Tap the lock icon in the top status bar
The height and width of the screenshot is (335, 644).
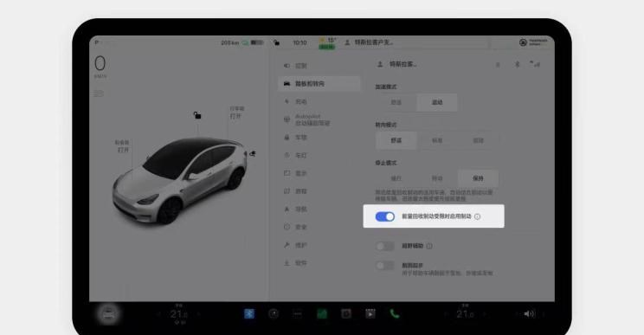pos(277,42)
